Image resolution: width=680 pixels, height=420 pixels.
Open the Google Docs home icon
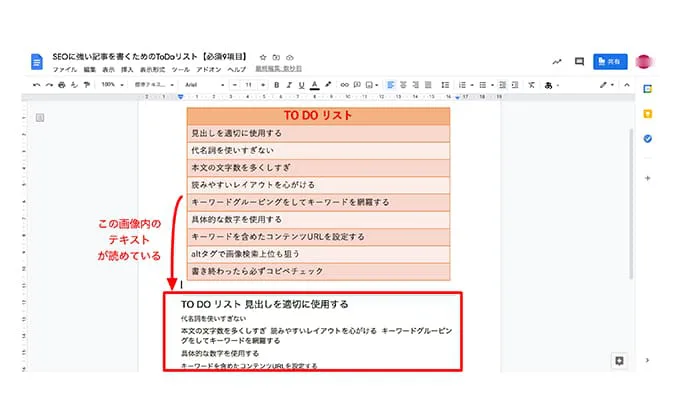pyautogui.click(x=37, y=62)
